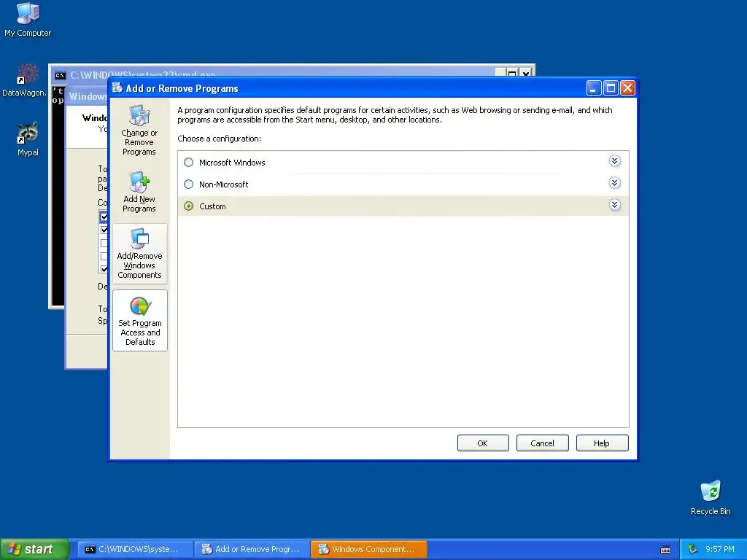Screen dimensions: 747x560
Task: Maximize the Add or Remove Programs window
Action: point(611,88)
